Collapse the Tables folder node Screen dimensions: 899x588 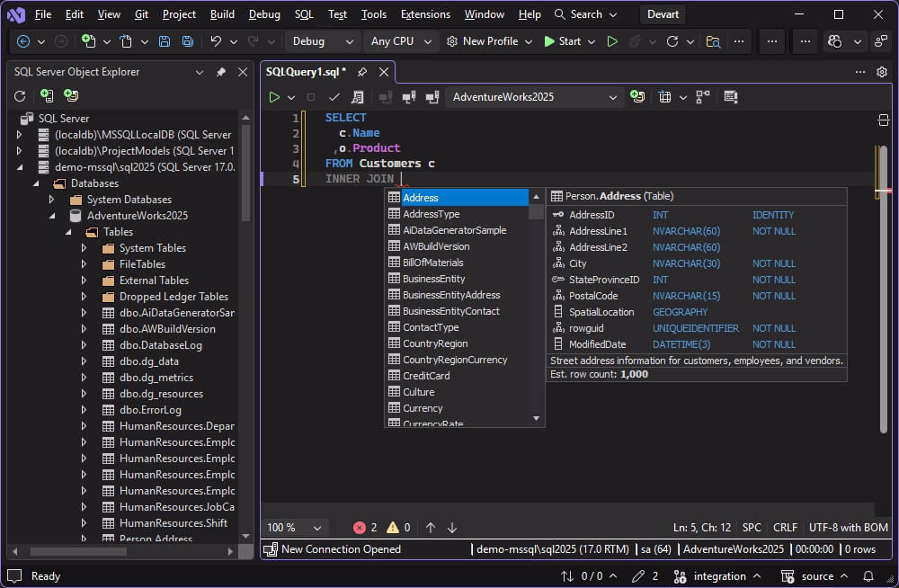pos(67,232)
